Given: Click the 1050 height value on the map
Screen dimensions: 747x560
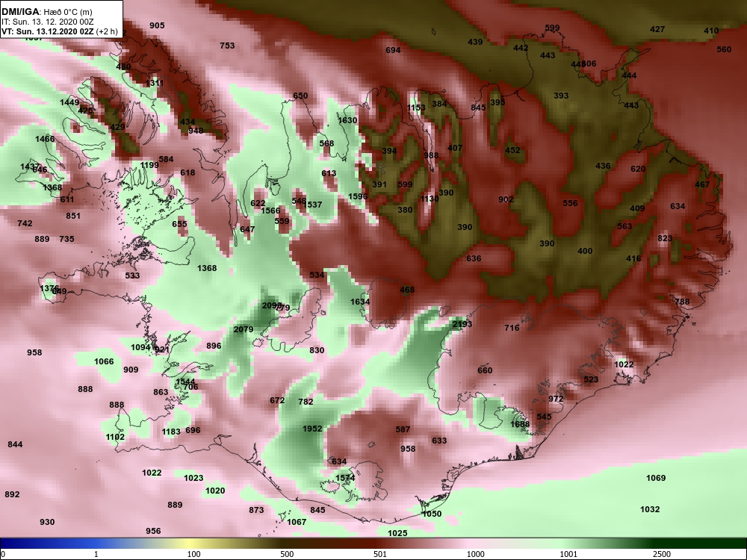Looking at the screenshot, I should (432, 514).
